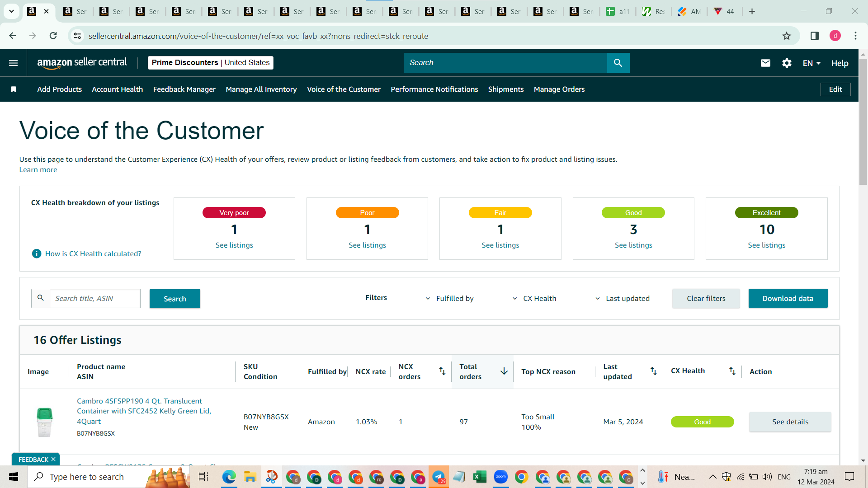Expand the Last updated filter dropdown
Screen dimensions: 868x488
pos(622,299)
